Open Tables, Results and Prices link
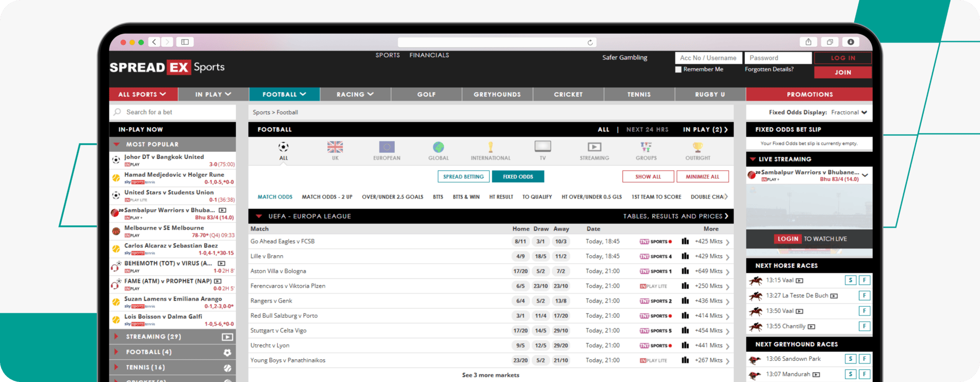This screenshot has height=382, width=980. [676, 216]
